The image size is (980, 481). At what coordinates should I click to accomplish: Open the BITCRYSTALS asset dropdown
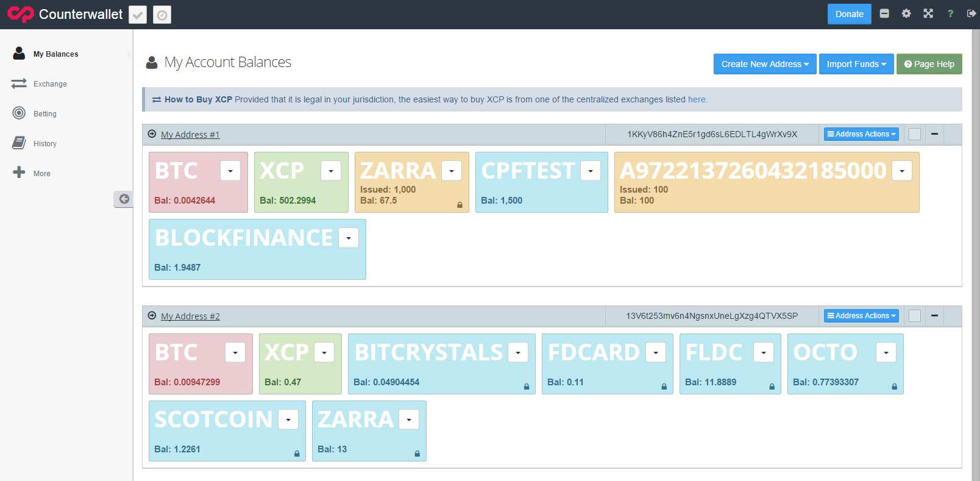click(518, 352)
